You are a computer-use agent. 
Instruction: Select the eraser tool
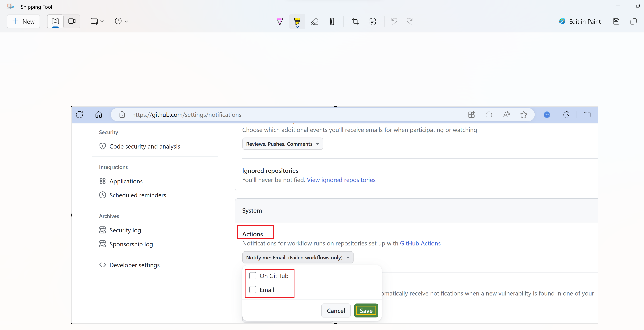315,21
